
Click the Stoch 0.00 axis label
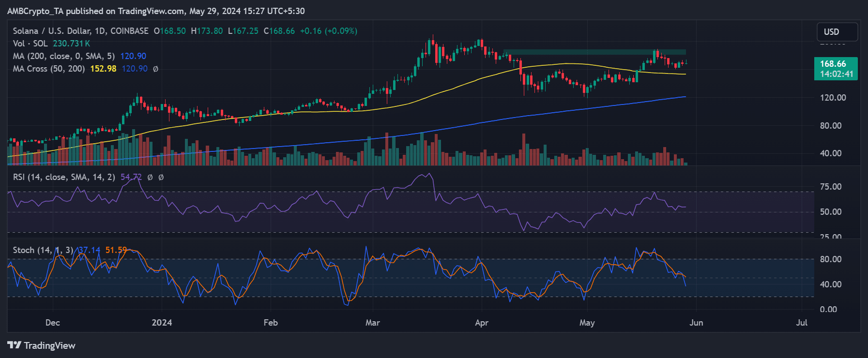coord(828,310)
